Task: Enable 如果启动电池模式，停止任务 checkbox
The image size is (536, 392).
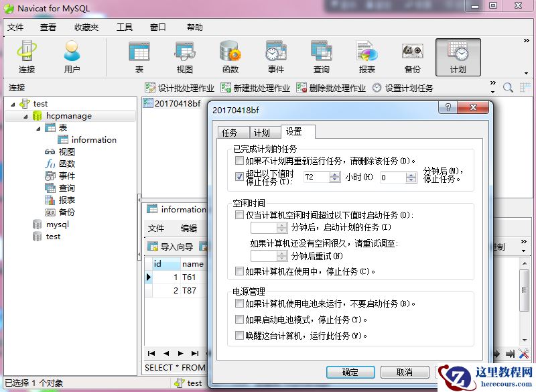Action: 239,320
